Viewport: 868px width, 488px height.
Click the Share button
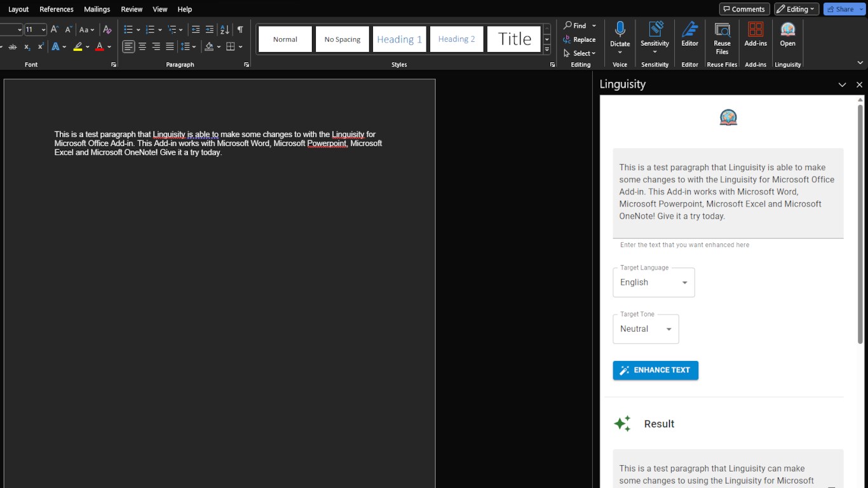(840, 9)
